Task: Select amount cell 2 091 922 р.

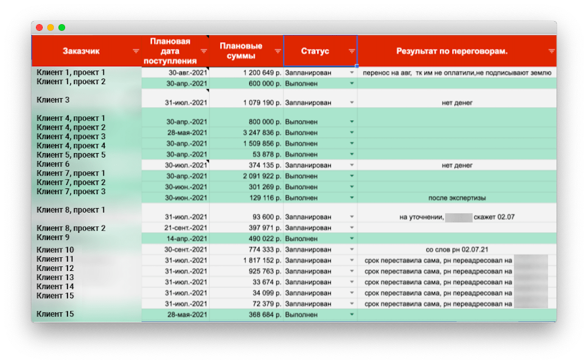Action: pyautogui.click(x=246, y=176)
